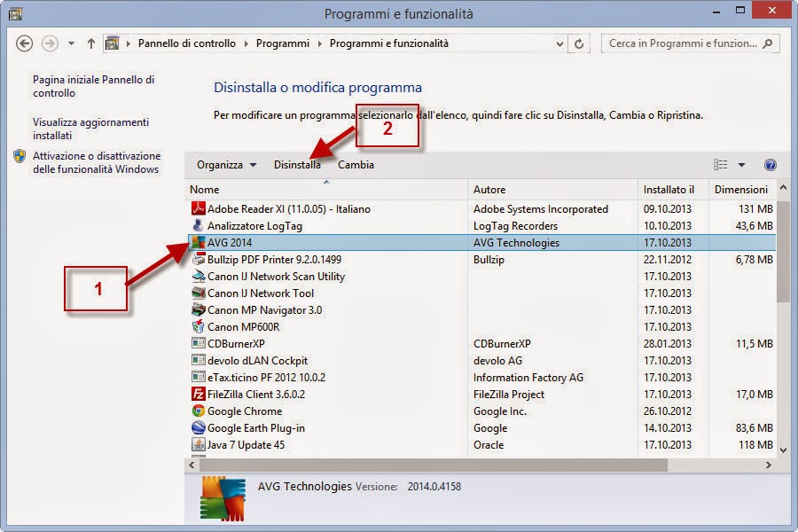The height and width of the screenshot is (532, 798).
Task: Select Adobe Reader XI icon
Action: 198,208
